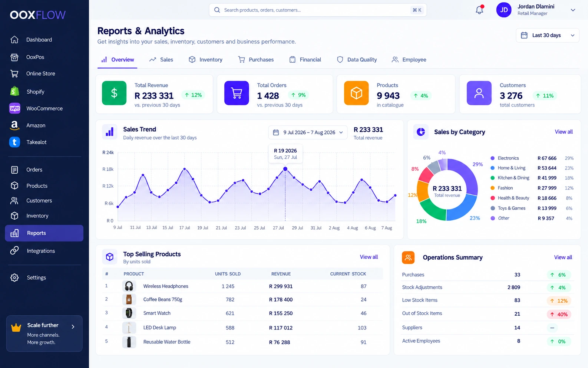Click the OOXFLOW logo
The image size is (588, 368).
[x=38, y=15]
